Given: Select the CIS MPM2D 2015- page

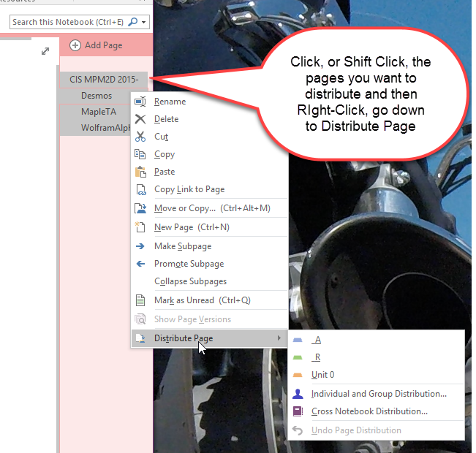Looking at the screenshot, I should (x=104, y=80).
